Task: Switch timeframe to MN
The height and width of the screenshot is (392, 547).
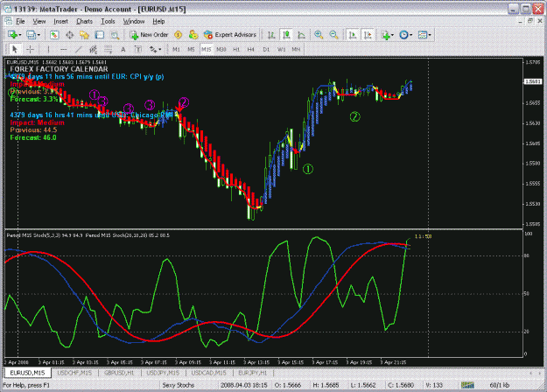Action: 296,50
